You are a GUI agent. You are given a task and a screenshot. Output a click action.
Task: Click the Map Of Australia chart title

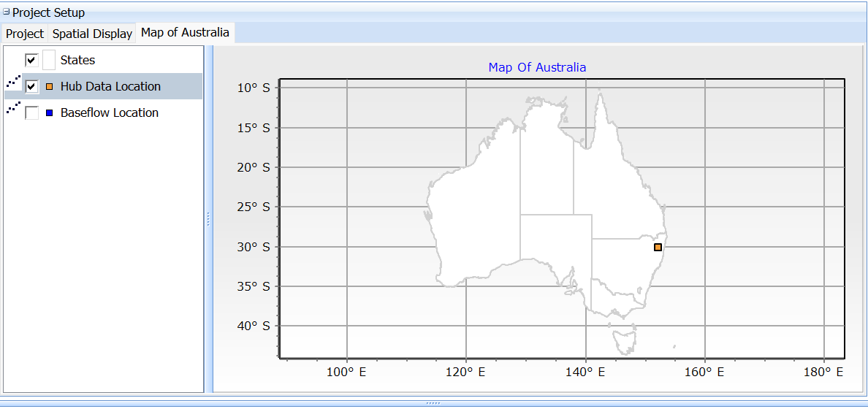[537, 67]
